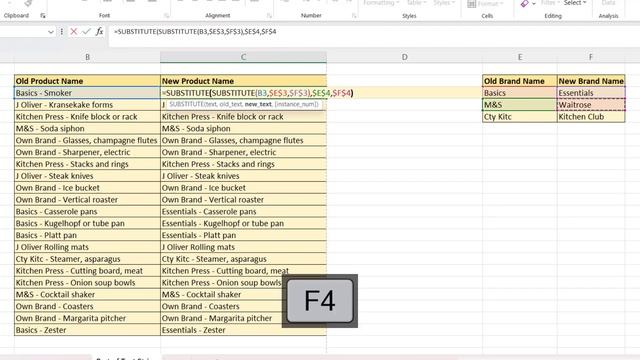Screen dimensions: 640x360
Task: Select column C header
Action: tap(243, 57)
